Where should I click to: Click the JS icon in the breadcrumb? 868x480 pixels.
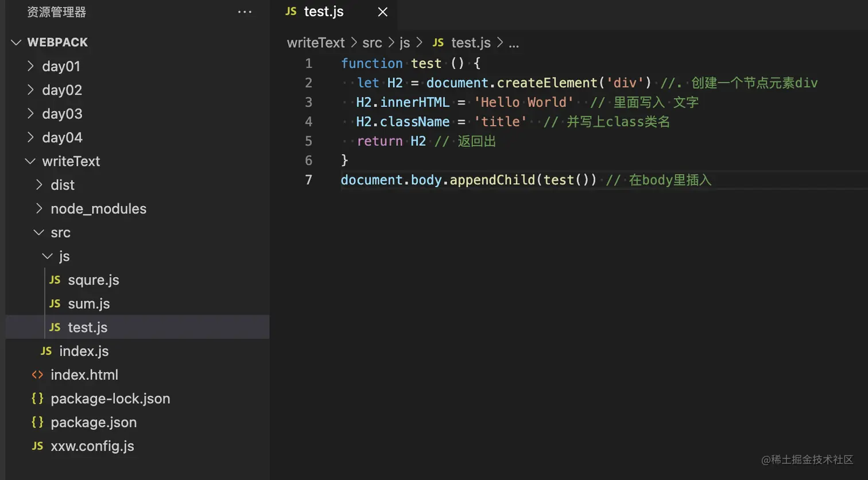(438, 42)
